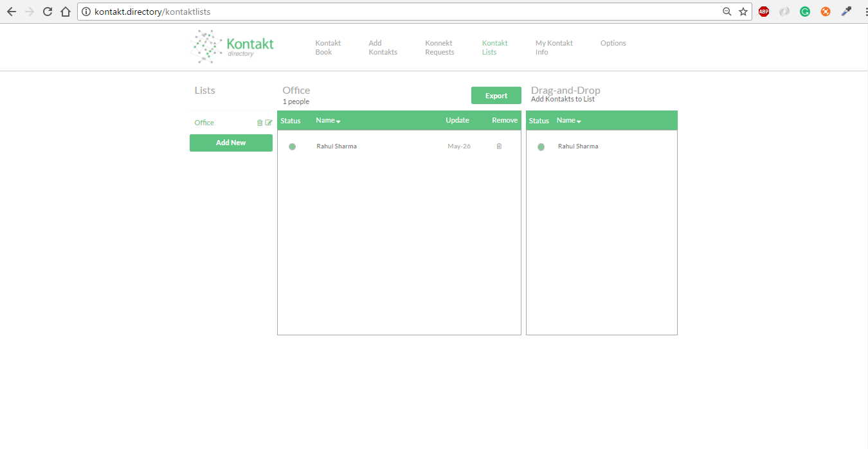Click the Drag-and-Drop heading

[566, 91]
